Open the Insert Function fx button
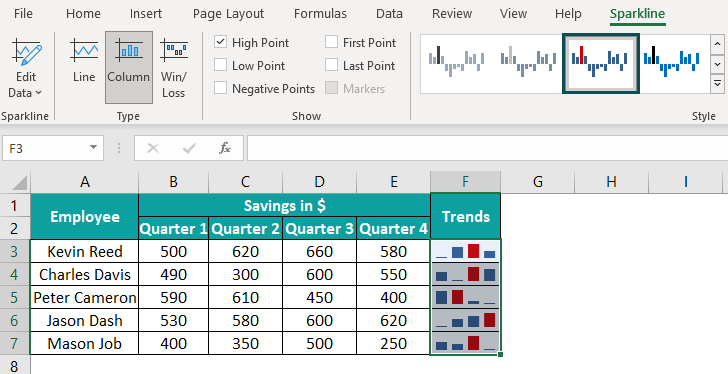 coord(225,148)
